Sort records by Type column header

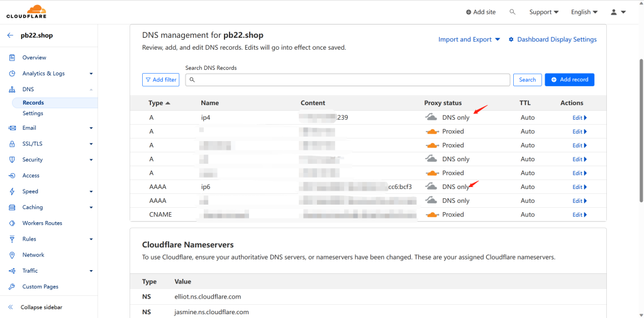[x=159, y=103]
